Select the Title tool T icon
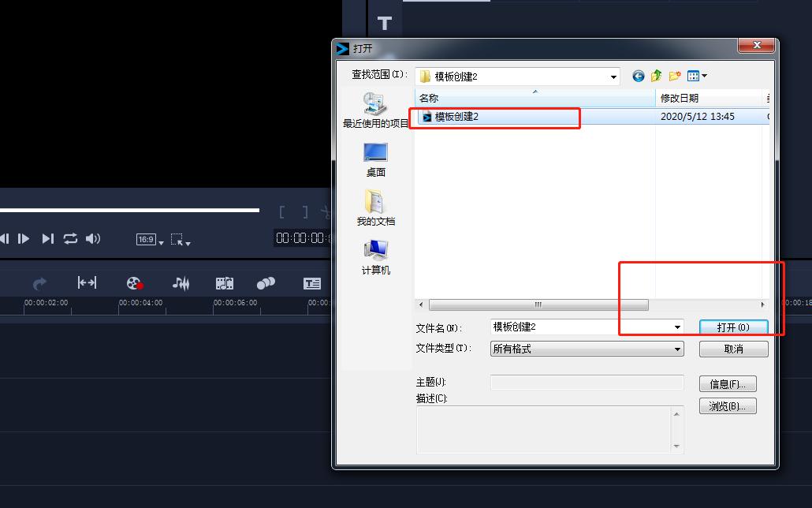Image resolution: width=812 pixels, height=508 pixels. pos(384,23)
